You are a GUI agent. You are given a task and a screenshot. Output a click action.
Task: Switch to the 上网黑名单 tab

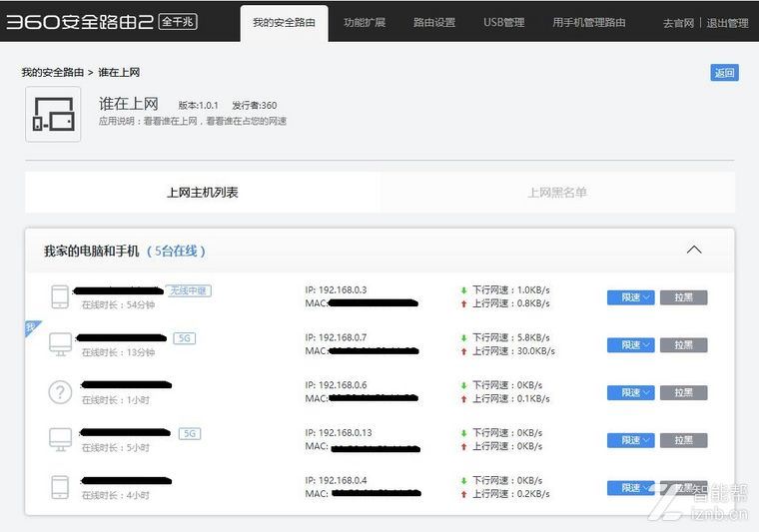[557, 193]
